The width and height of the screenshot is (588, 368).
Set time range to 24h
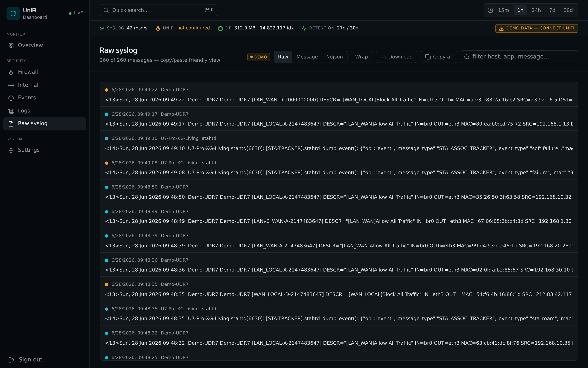(536, 10)
